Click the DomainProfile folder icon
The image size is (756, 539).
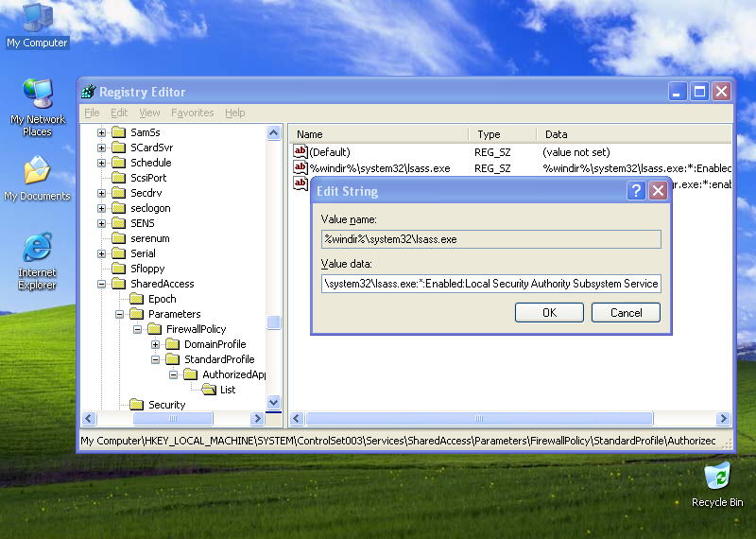tap(173, 344)
